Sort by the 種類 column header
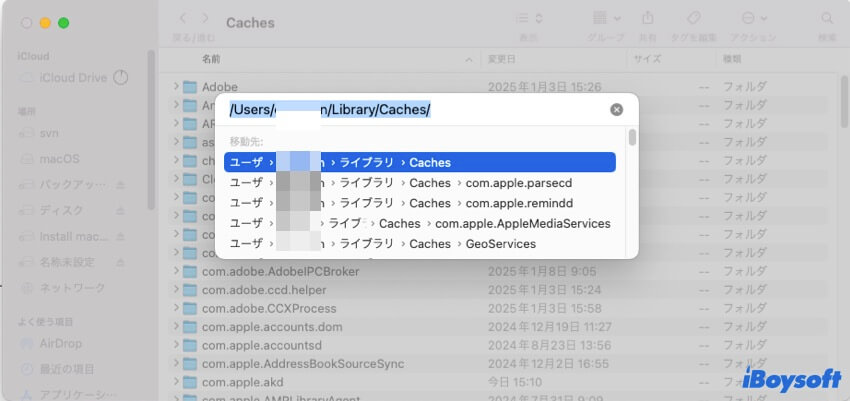The height and width of the screenshot is (401, 850). click(732, 59)
